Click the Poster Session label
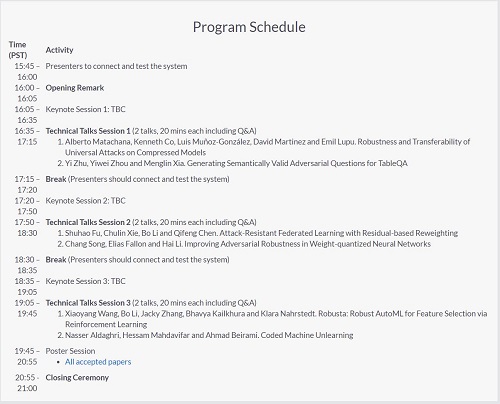500x404 pixels. tap(70, 351)
